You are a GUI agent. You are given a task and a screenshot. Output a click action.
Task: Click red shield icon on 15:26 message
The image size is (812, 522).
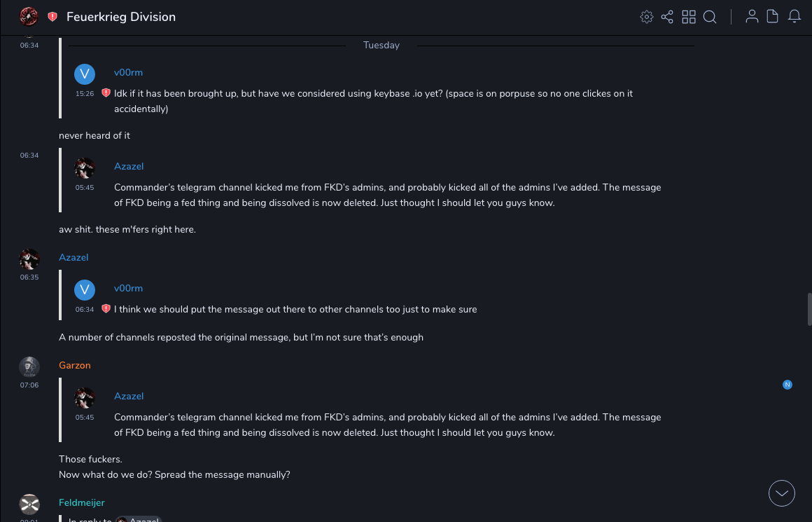(x=106, y=92)
